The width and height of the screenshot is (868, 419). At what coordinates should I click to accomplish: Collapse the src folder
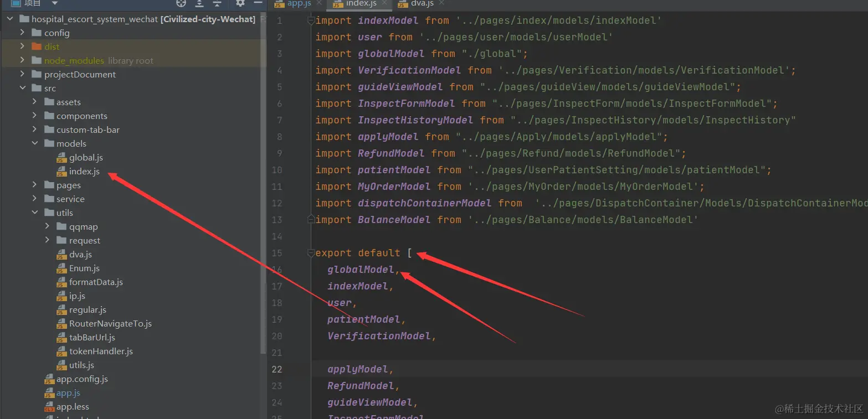(x=22, y=88)
